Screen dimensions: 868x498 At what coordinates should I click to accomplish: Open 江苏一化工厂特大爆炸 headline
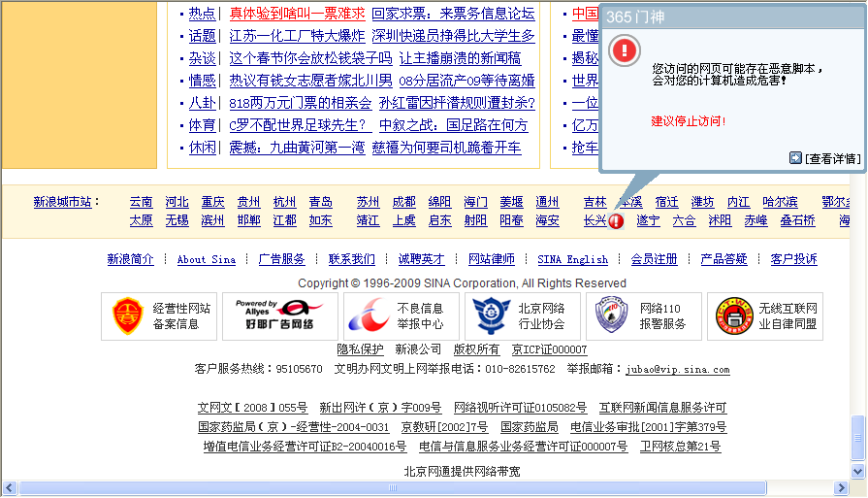click(298, 36)
